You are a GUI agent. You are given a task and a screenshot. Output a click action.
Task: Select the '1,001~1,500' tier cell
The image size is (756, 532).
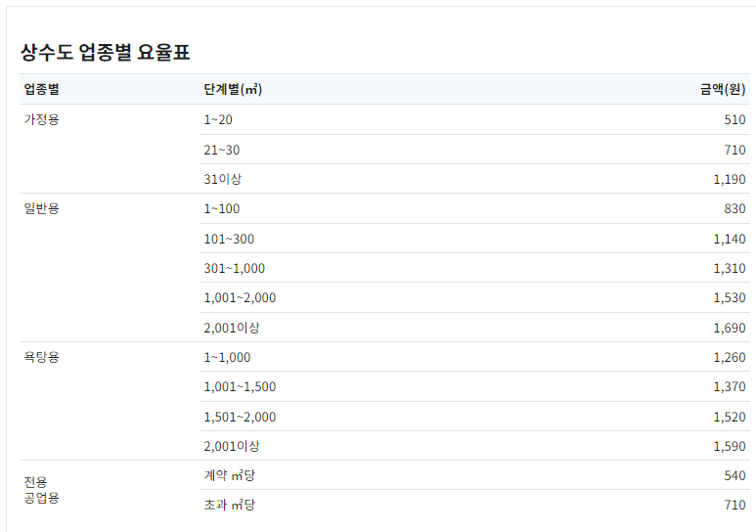(240, 387)
